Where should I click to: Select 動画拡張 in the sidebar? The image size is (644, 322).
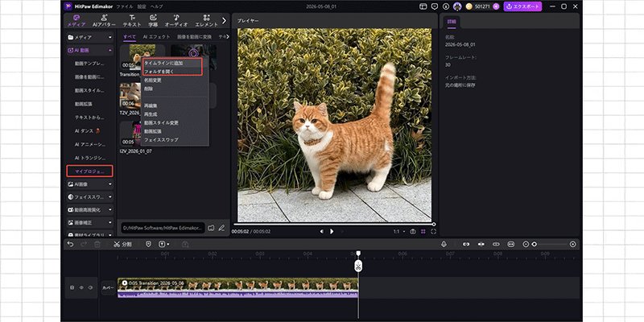point(84,105)
